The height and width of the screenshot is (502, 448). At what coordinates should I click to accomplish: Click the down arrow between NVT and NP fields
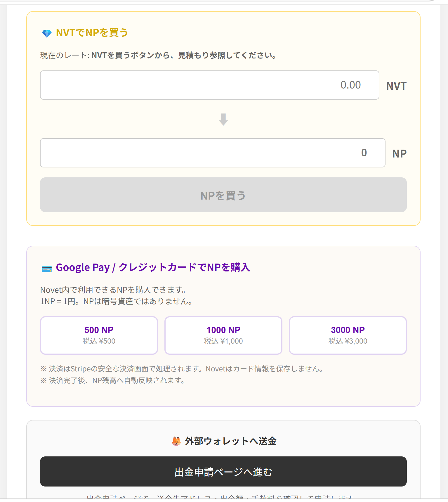pos(223,119)
